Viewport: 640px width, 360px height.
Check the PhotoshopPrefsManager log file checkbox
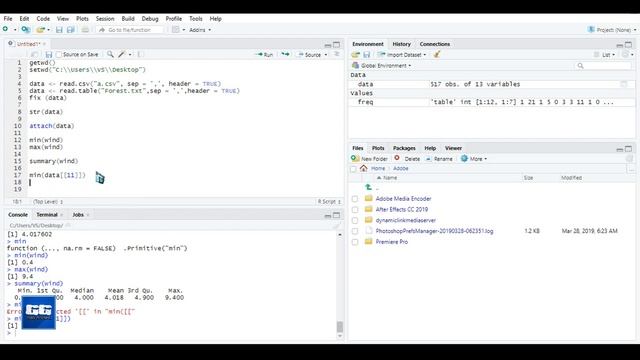[x=355, y=231]
